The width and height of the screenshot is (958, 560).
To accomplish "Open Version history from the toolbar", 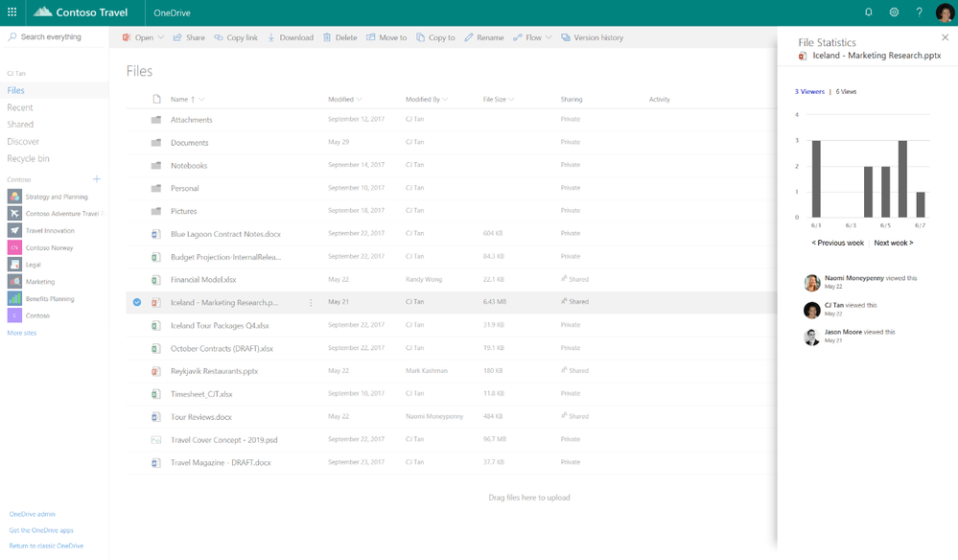I will tap(592, 37).
